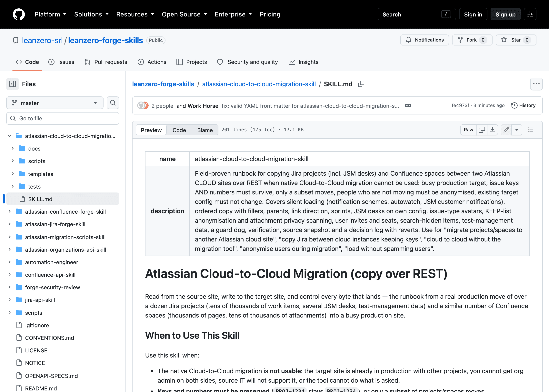Viewport: 549px width, 392px height.
Task: Collapse the Files side panel icon
Action: point(13,84)
